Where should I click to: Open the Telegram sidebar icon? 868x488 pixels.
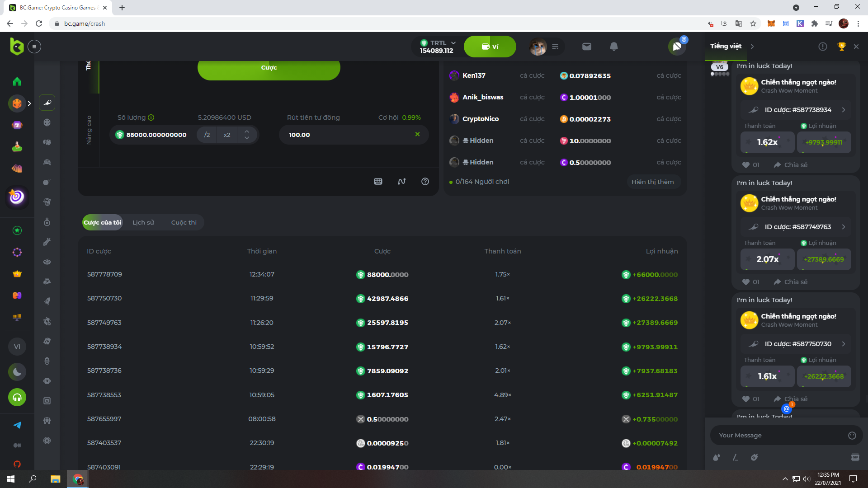point(17,425)
